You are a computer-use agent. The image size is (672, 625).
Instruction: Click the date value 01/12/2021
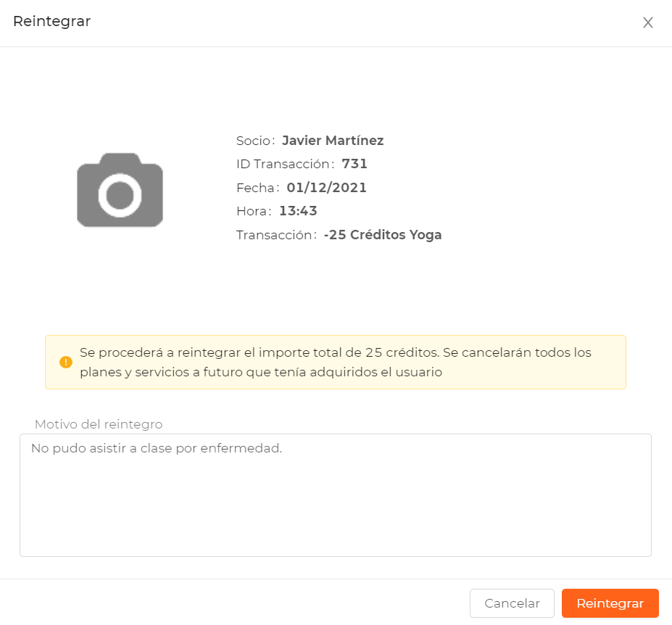pos(326,188)
